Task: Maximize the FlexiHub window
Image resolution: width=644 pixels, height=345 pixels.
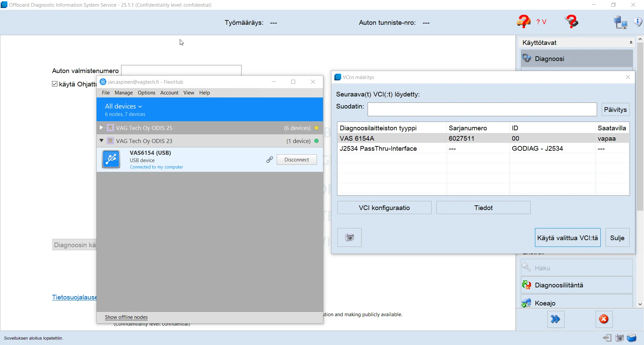Action: [x=293, y=82]
